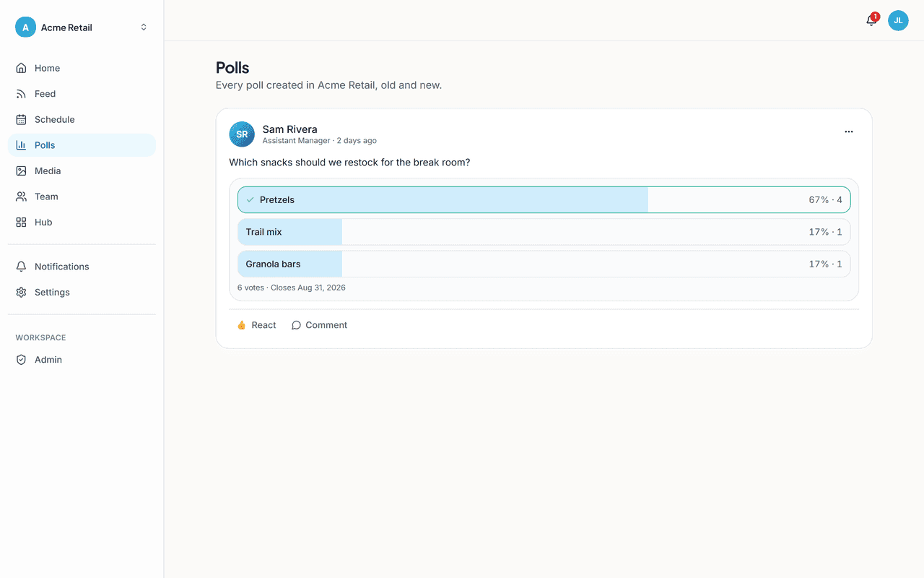924x578 pixels.
Task: Open Settings from the sidebar
Action: (x=82, y=292)
